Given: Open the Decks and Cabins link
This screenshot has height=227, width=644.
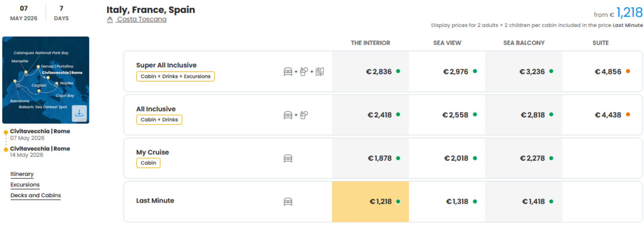Looking at the screenshot, I should (36, 196).
